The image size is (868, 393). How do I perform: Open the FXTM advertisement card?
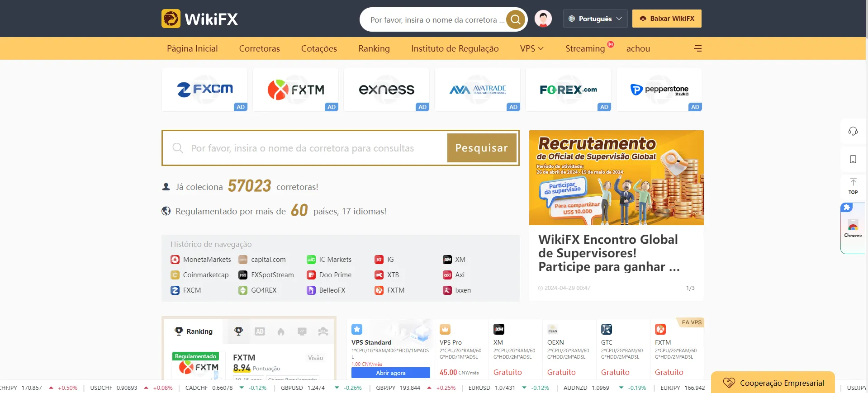[295, 90]
